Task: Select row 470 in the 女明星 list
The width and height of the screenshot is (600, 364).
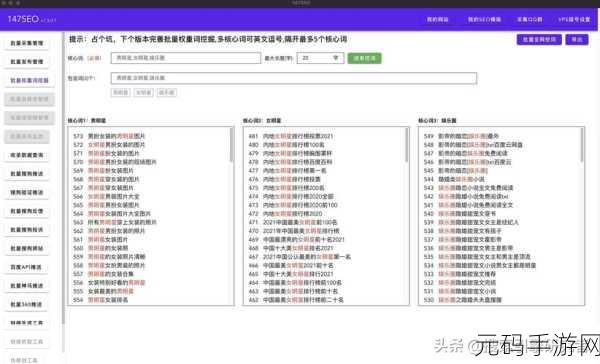Action: [293, 231]
